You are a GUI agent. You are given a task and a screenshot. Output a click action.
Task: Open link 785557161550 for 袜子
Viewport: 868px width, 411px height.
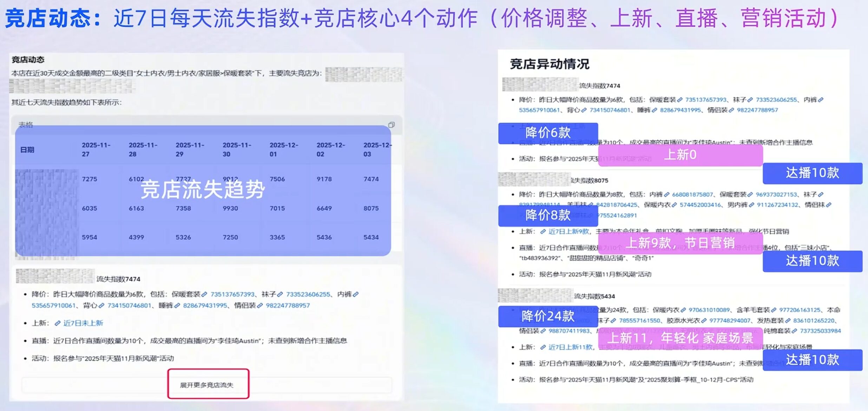coord(640,320)
